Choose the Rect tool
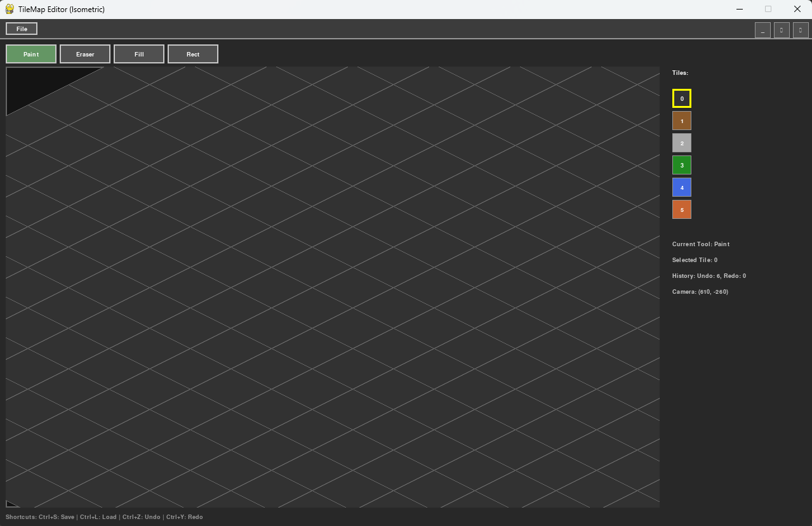Viewport: 812px width, 526px height. 193,54
